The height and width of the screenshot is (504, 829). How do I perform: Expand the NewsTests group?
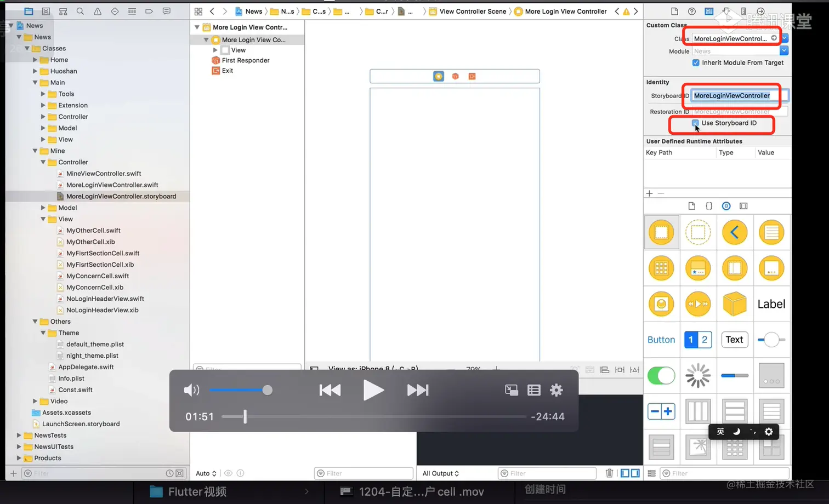[19, 436]
